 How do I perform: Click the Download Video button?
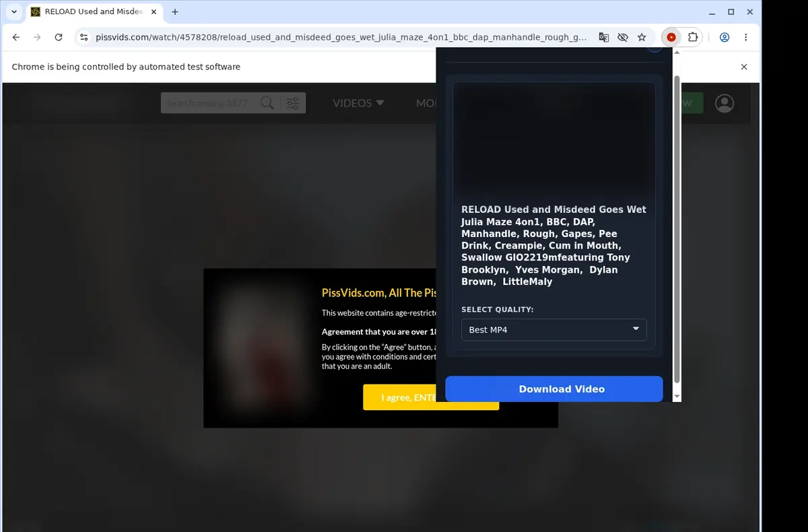(554, 389)
